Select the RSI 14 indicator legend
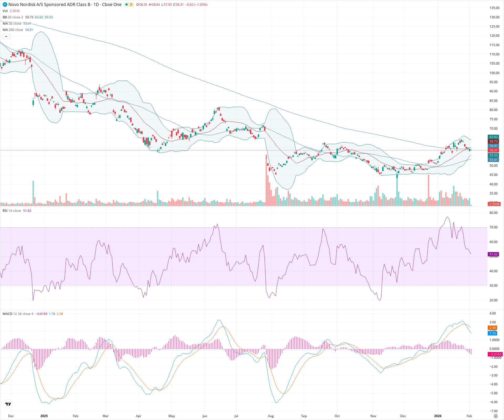The image size is (504, 420). click(x=12, y=210)
